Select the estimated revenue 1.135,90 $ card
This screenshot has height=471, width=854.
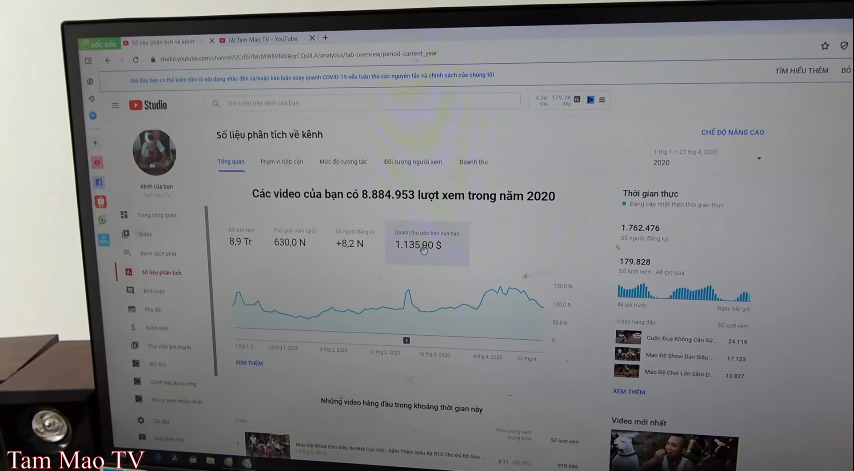tap(426, 242)
